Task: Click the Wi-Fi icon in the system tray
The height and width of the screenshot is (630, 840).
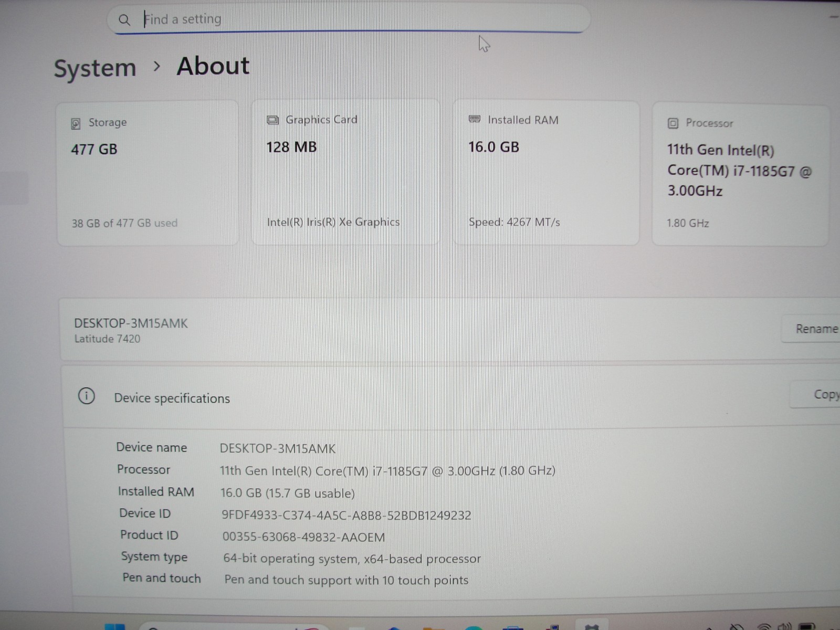Action: click(765, 626)
